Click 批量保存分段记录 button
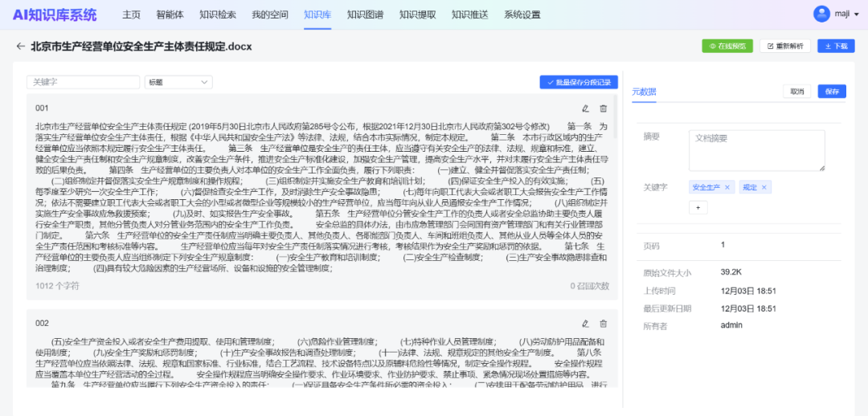The width and height of the screenshot is (868, 416). [x=579, y=83]
